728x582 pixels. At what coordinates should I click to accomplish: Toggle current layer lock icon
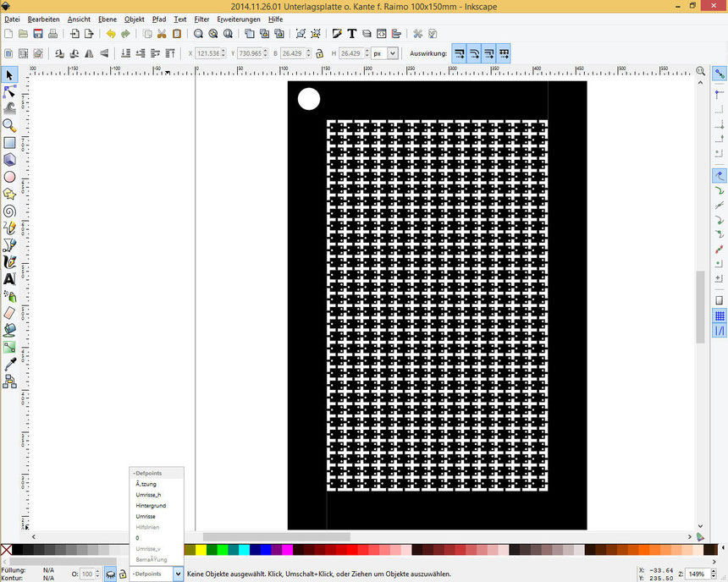(x=123, y=574)
